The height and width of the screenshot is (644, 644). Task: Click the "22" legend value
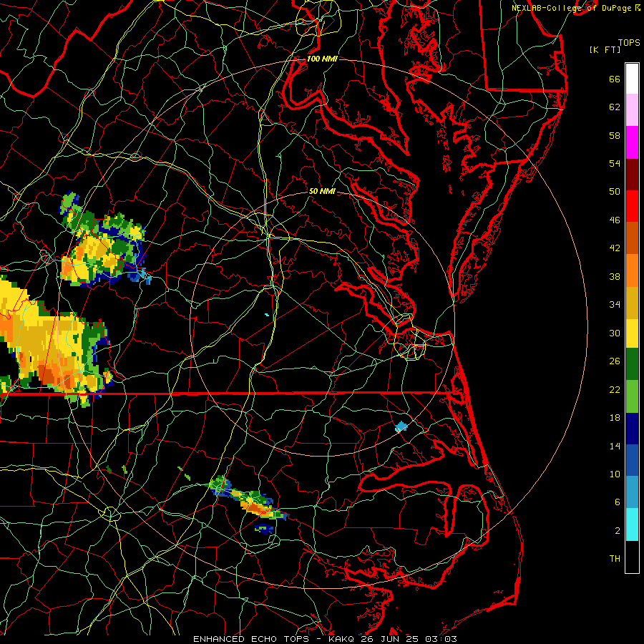tap(615, 389)
